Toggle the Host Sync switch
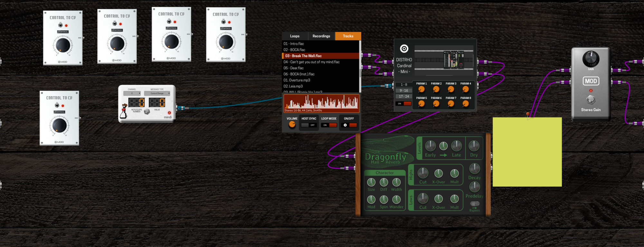This screenshot has height=247, width=644. pos(309,125)
